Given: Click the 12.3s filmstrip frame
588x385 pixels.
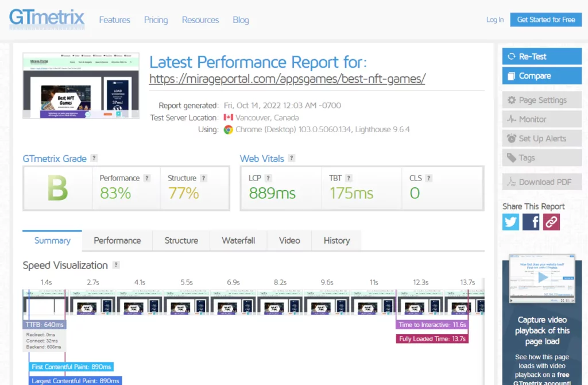Looking at the screenshot, I should pos(420,302).
